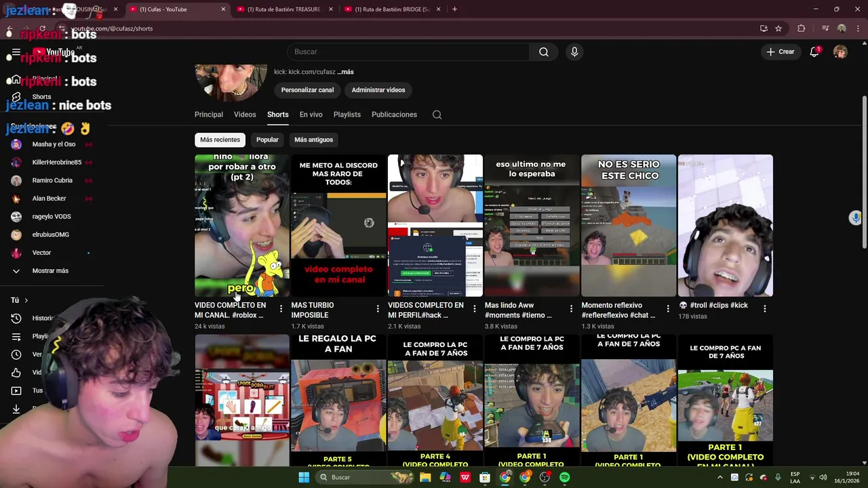Open a new Chrome tab
The height and width of the screenshot is (488, 868).
(454, 9)
